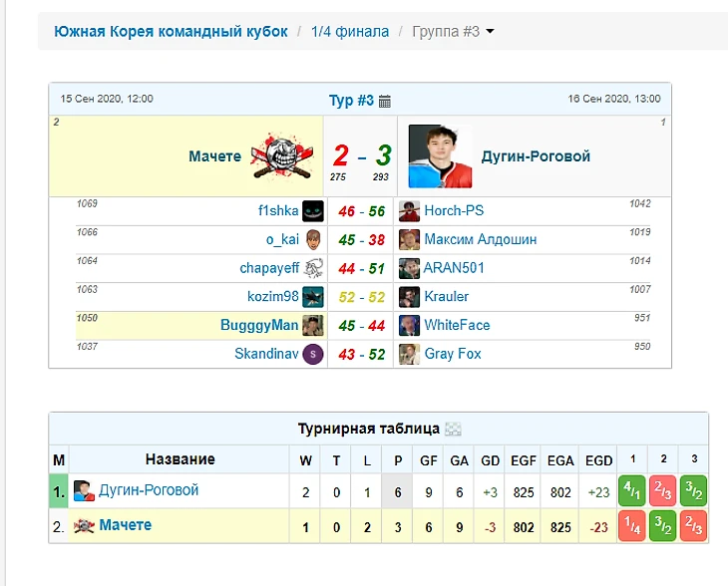
Task: Click Skandinav's purple S avatar
Action: (x=313, y=354)
